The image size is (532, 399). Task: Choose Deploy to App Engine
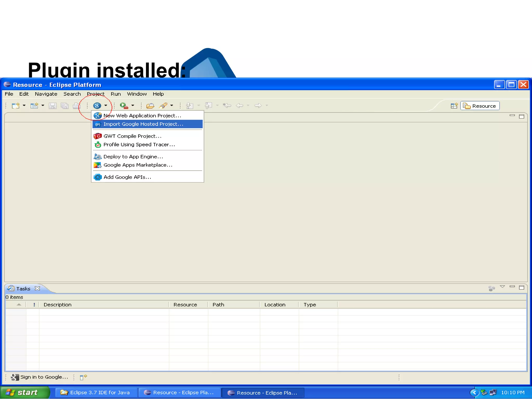coord(147,157)
